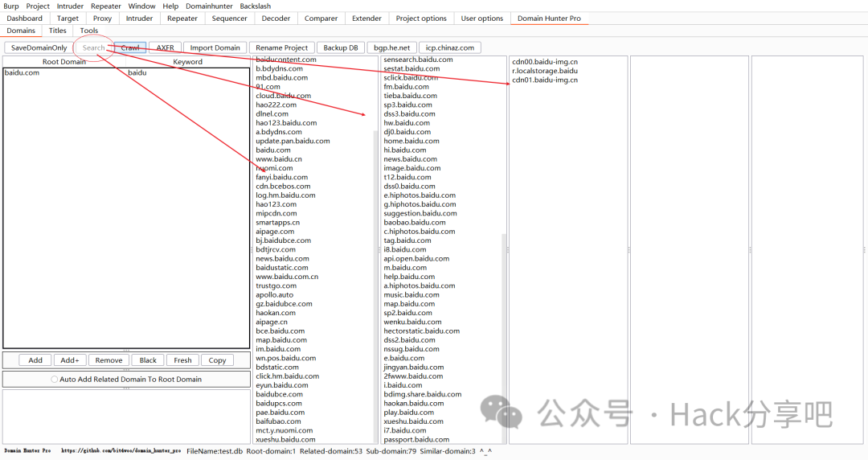Click passport.baidu.com in sub-domain list

pyautogui.click(x=416, y=440)
